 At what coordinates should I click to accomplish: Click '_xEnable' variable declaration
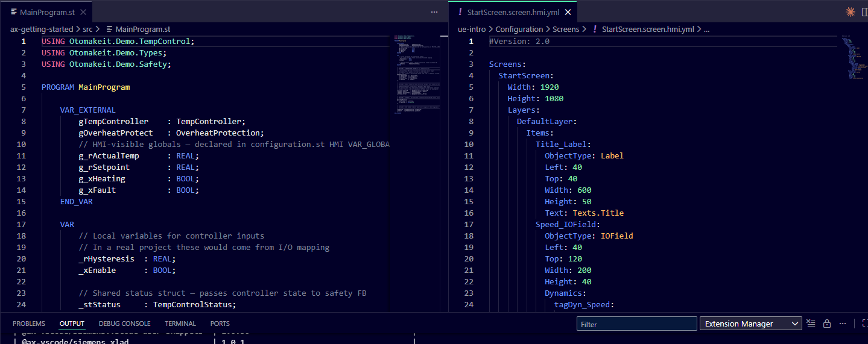tap(127, 270)
